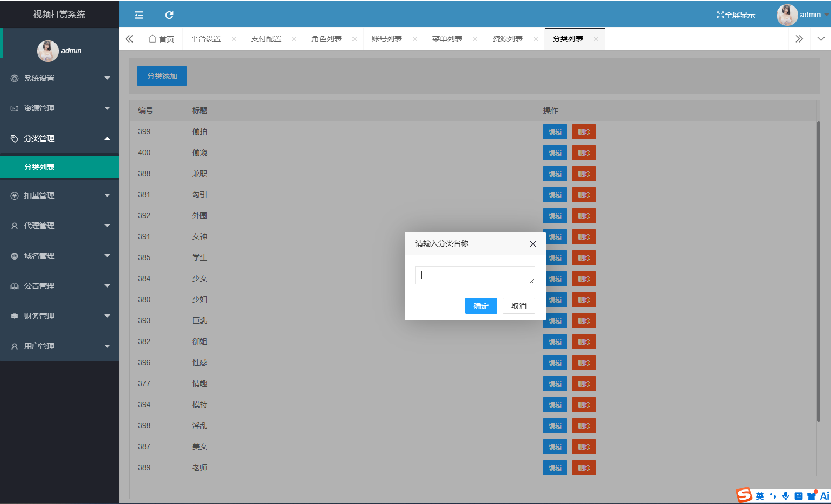Click 全屏显示 text link
The image size is (831, 504).
click(x=740, y=15)
